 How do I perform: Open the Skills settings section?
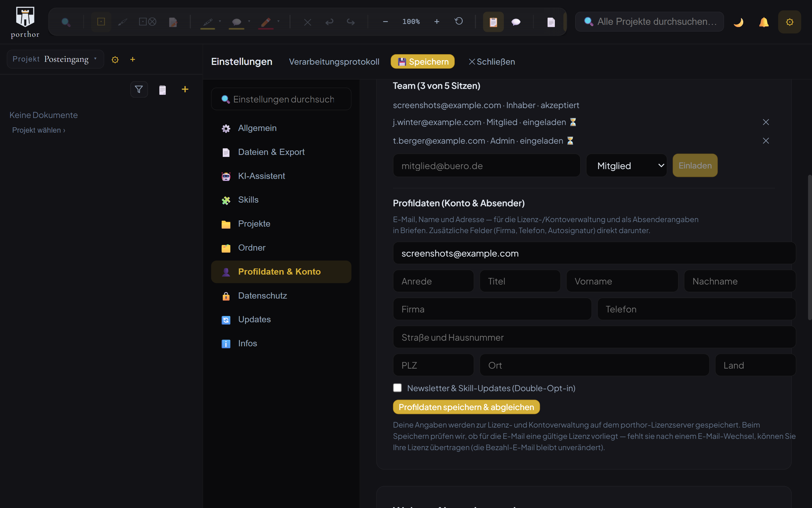tap(281, 200)
